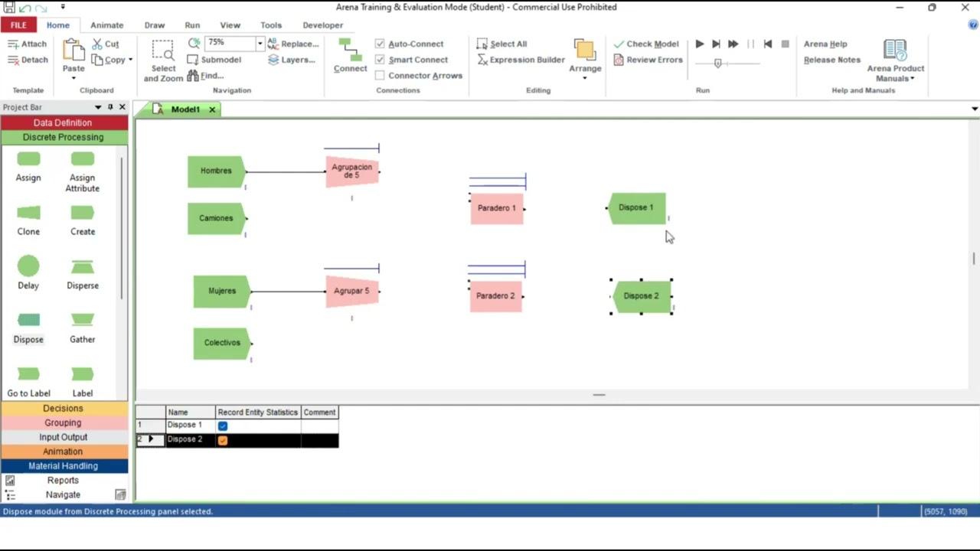Select the Assign module icon
The image size is (980, 551).
click(28, 159)
